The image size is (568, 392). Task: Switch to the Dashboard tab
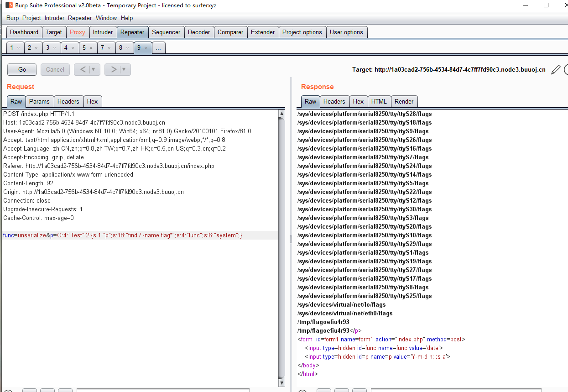click(x=24, y=32)
